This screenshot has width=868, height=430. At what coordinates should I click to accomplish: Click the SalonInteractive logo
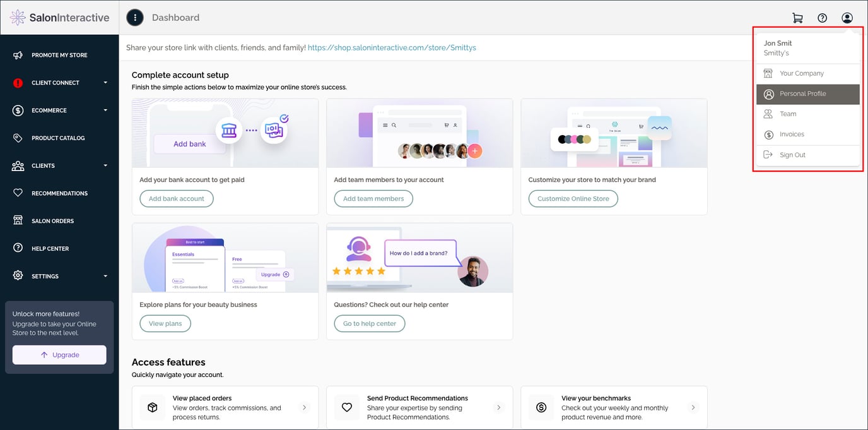pyautogui.click(x=59, y=18)
